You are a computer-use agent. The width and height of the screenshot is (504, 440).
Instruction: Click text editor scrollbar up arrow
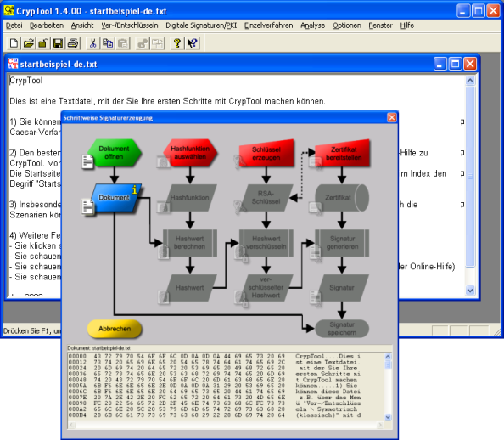pos(470,80)
